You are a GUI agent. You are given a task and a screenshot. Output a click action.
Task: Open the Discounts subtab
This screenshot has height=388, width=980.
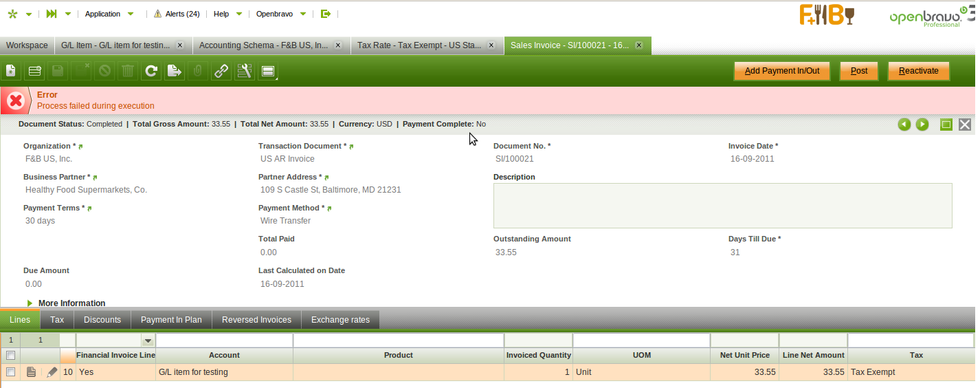click(x=102, y=320)
